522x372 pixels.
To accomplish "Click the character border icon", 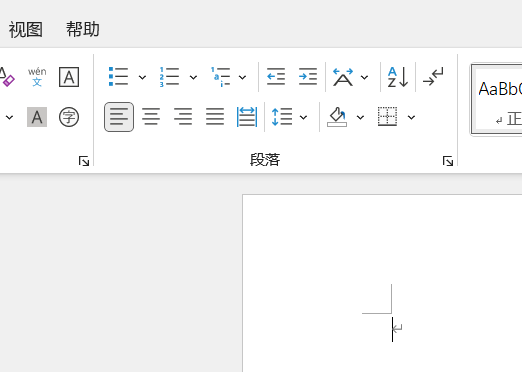I will point(69,77).
